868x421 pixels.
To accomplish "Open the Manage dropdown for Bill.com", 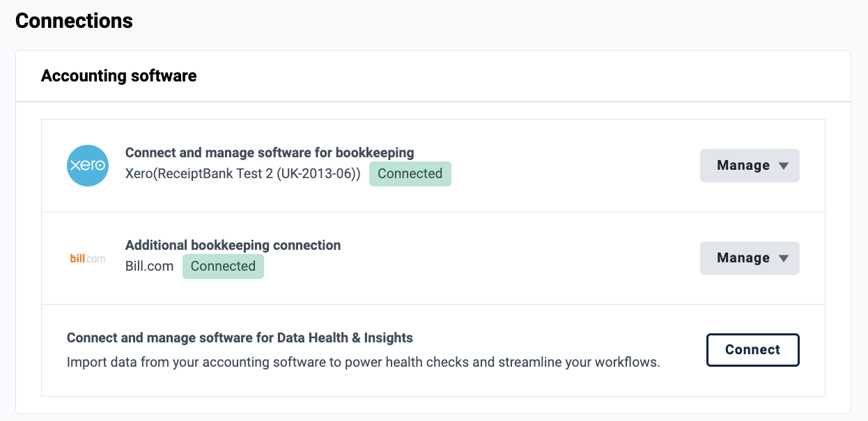I will (x=750, y=258).
